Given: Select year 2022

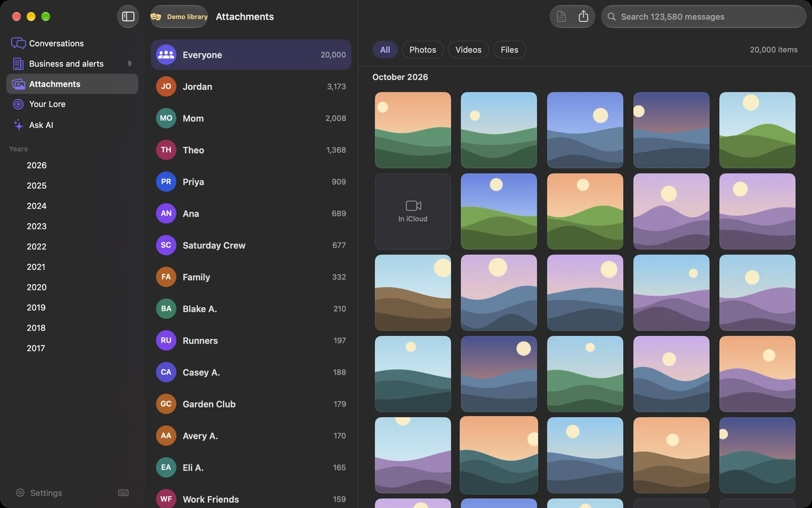Looking at the screenshot, I should click(37, 247).
